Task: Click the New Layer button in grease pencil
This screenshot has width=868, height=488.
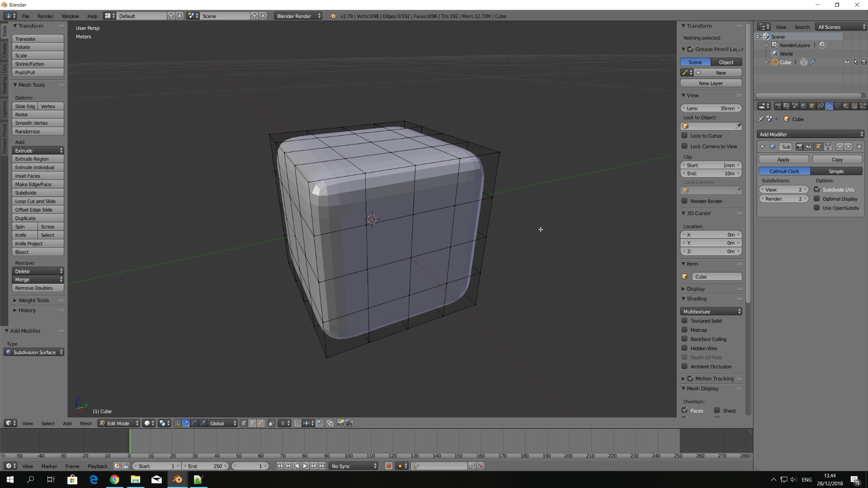Action: pos(711,83)
